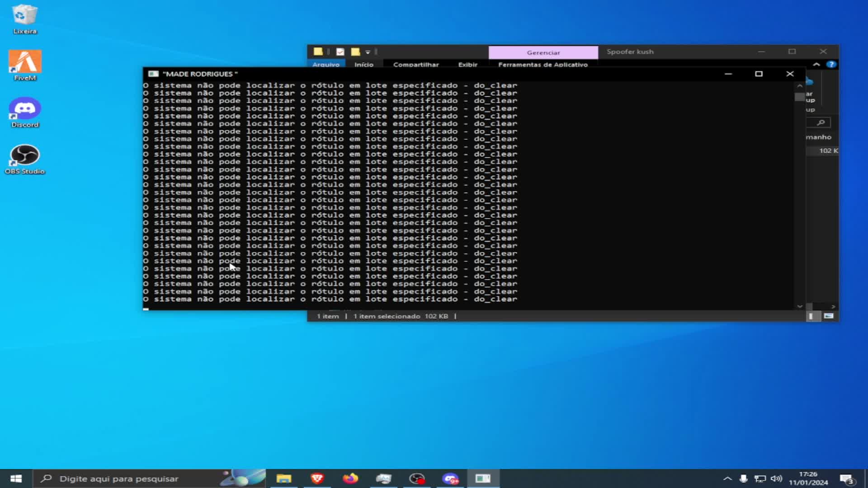Viewport: 868px width, 488px height.
Task: Open the Discord desktop shortcut
Action: pyautogui.click(x=25, y=112)
